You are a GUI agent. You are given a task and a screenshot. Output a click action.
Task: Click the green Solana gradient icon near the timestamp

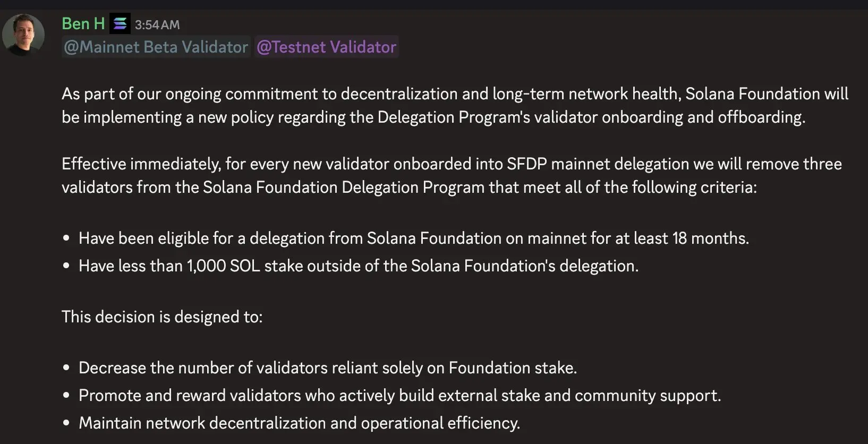(119, 23)
